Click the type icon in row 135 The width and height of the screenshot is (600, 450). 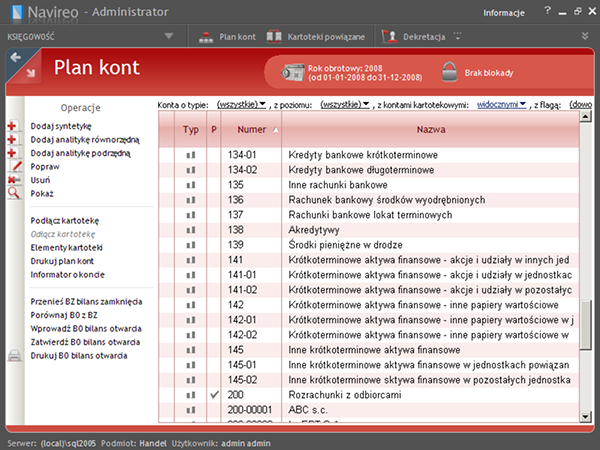(x=190, y=185)
